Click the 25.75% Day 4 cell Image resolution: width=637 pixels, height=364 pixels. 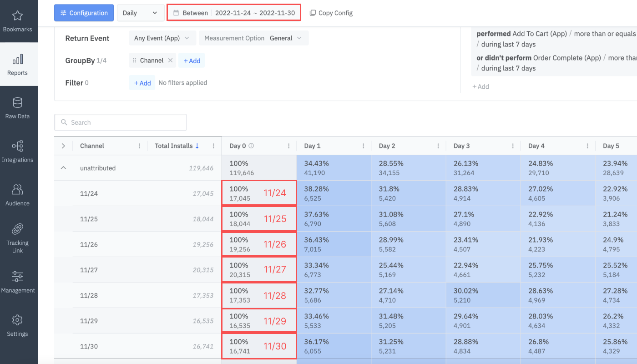pos(558,270)
